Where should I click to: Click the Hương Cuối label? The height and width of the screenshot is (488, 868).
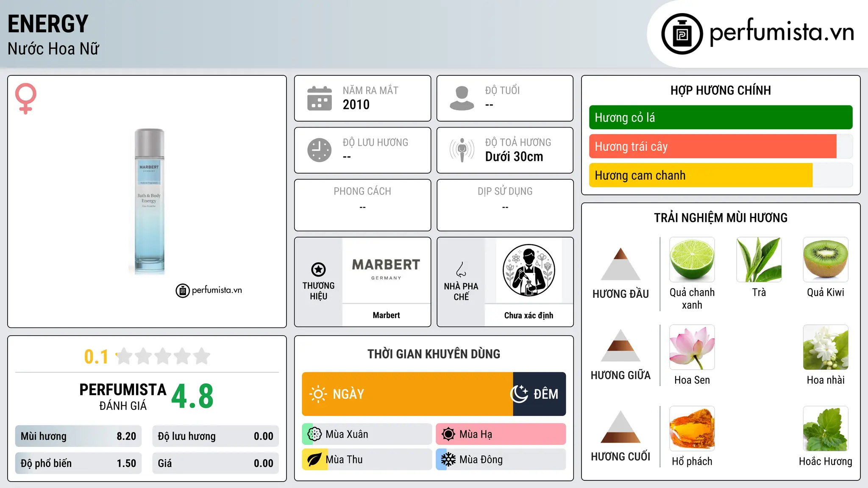[620, 456]
